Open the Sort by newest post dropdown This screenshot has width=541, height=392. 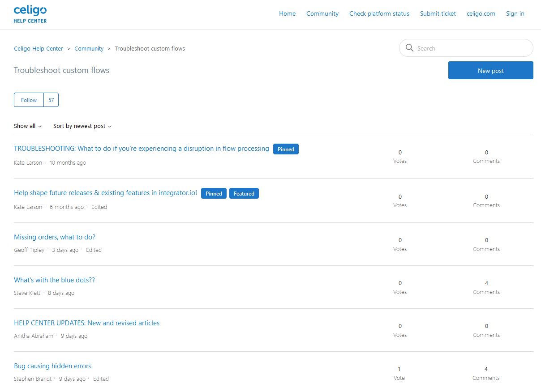pos(82,126)
